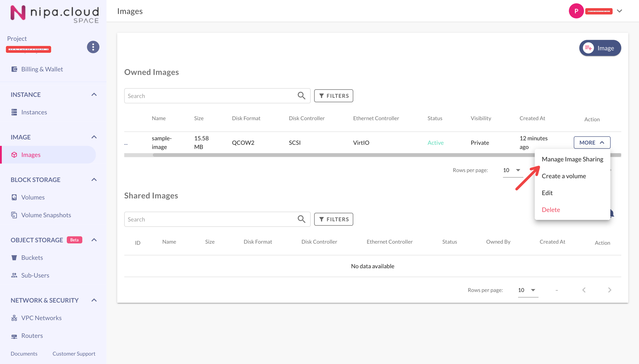The height and width of the screenshot is (364, 639).
Task: Open project three-dot options menu
Action: 93,47
